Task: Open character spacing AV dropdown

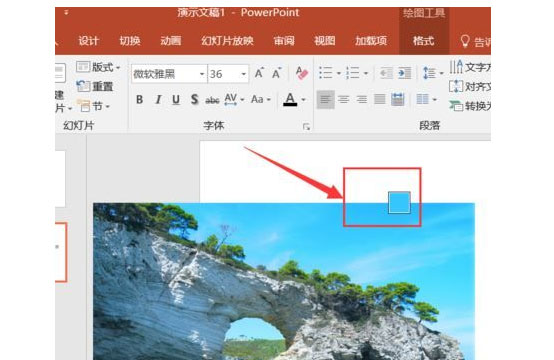Action: [234, 100]
